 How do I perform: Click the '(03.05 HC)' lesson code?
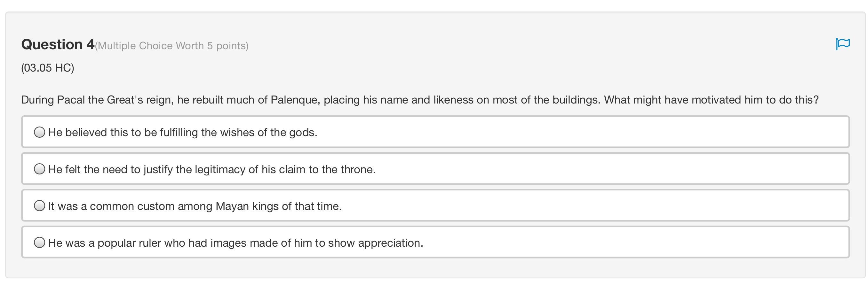click(x=47, y=68)
